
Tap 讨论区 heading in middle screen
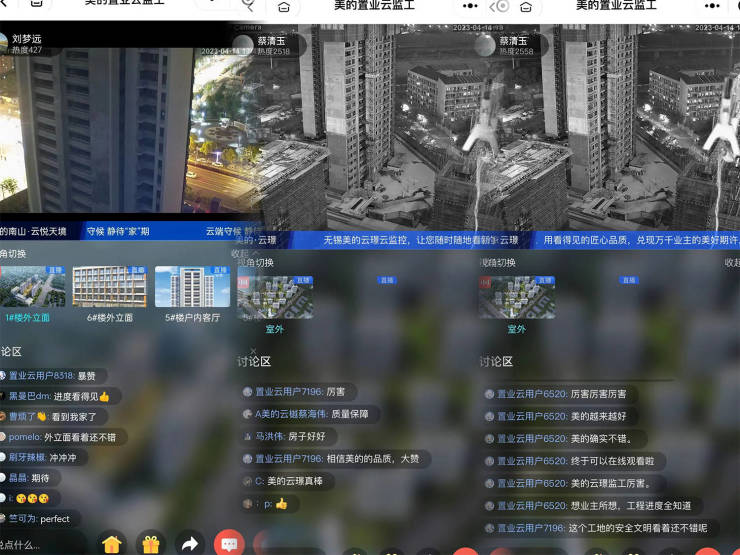pyautogui.click(x=254, y=362)
